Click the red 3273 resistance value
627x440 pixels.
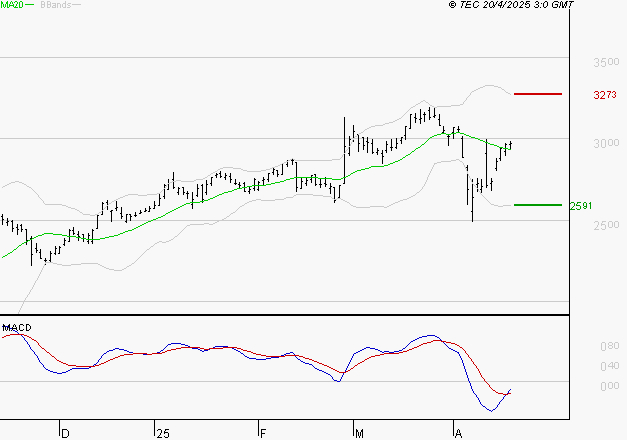tap(605, 95)
